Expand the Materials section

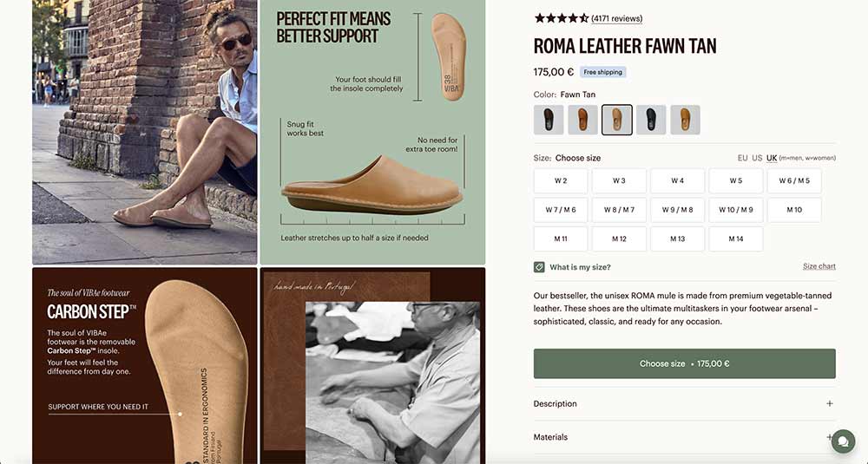[x=550, y=437]
